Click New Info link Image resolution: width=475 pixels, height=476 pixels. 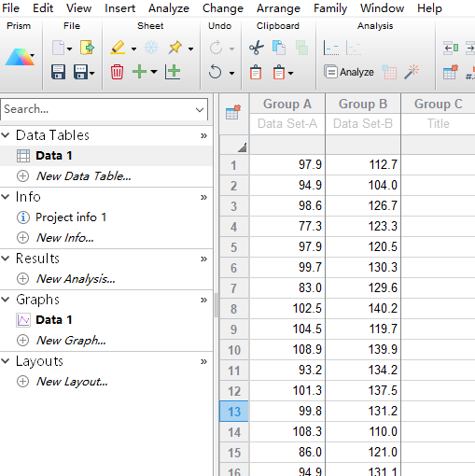(64, 238)
